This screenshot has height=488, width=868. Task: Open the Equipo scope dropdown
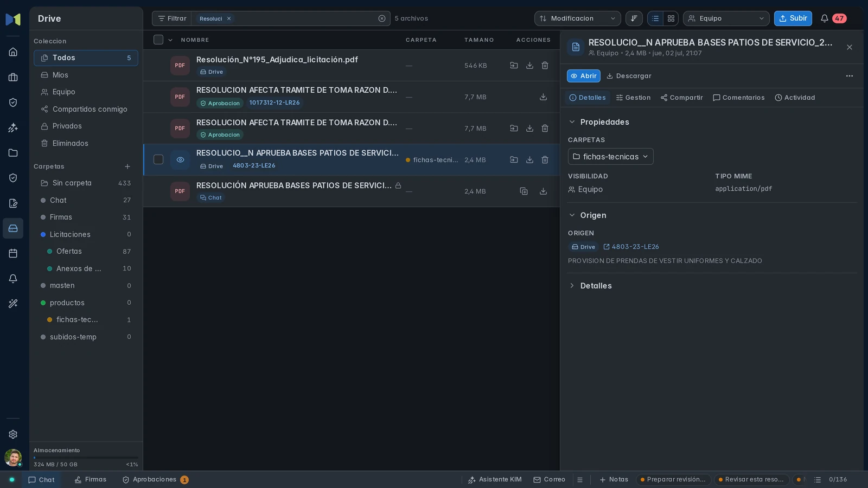(x=726, y=18)
